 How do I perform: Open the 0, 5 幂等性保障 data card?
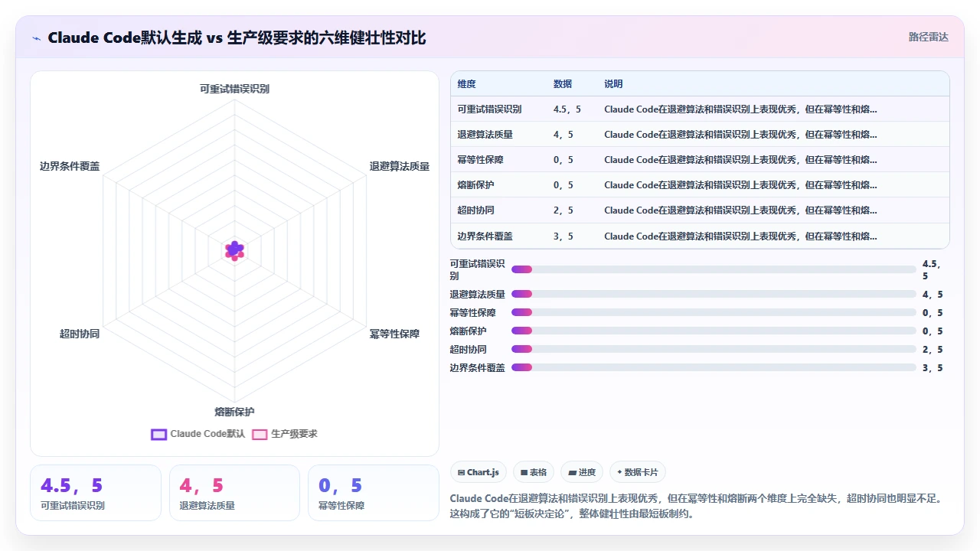point(374,493)
